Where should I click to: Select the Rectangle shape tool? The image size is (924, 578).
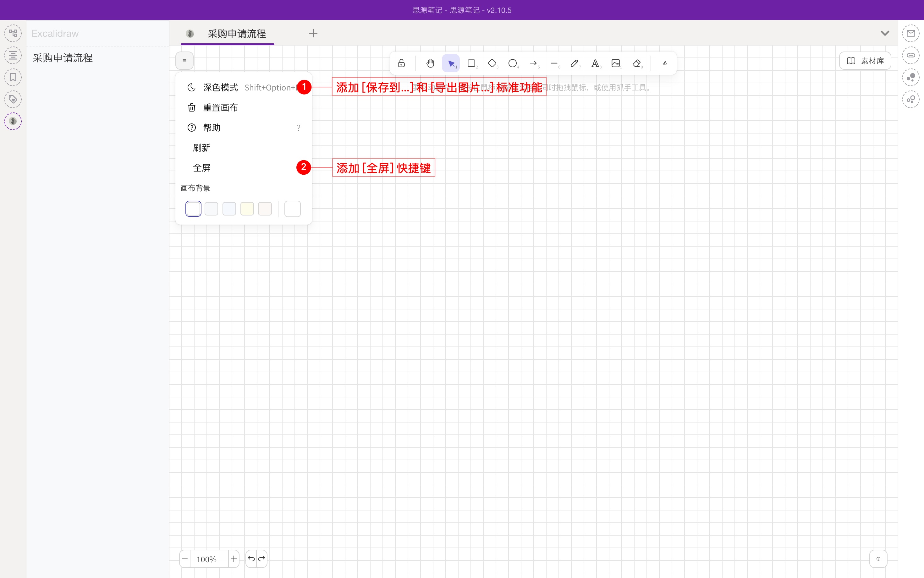(471, 63)
